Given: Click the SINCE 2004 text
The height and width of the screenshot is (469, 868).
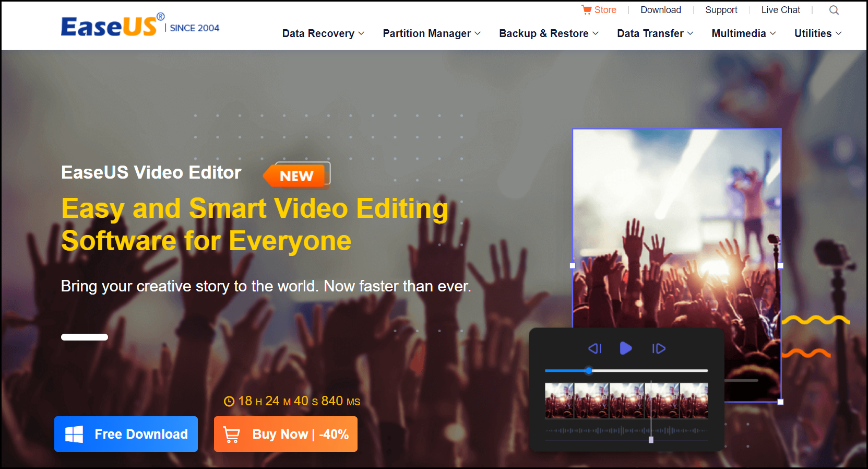Looking at the screenshot, I should 194,28.
